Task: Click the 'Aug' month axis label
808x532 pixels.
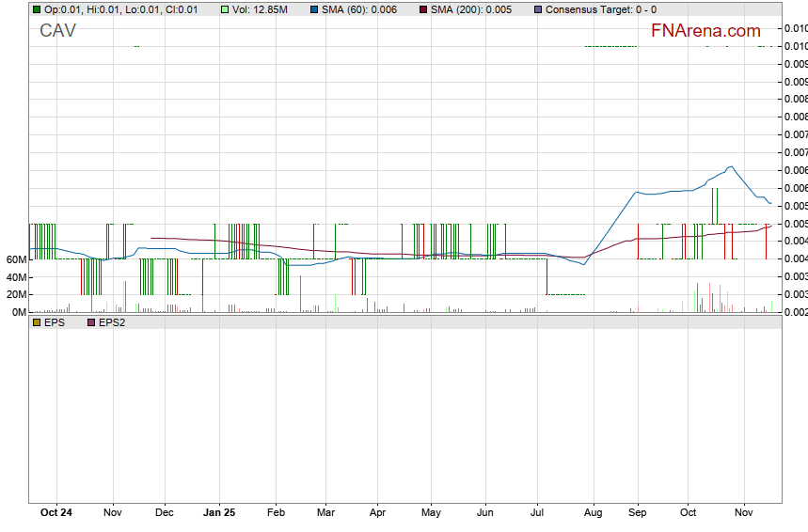Action: 593,513
